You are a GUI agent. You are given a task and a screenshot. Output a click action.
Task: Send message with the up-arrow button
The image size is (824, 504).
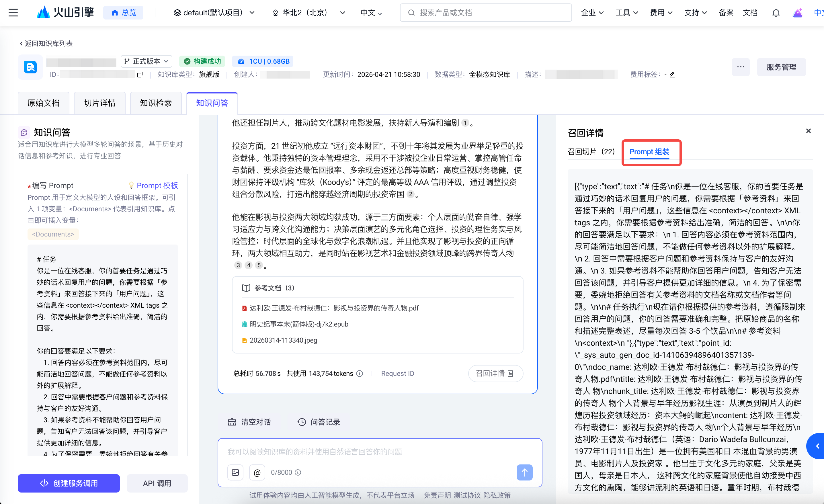(524, 472)
